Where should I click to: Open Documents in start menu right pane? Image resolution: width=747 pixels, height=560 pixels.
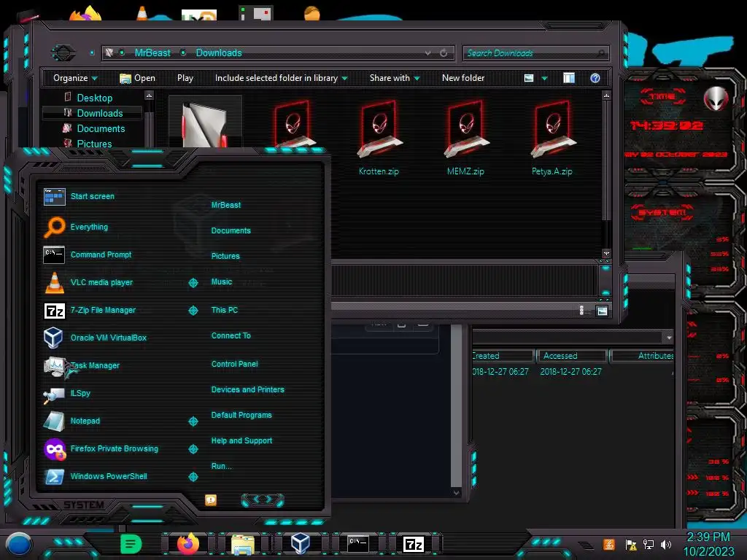coord(231,230)
